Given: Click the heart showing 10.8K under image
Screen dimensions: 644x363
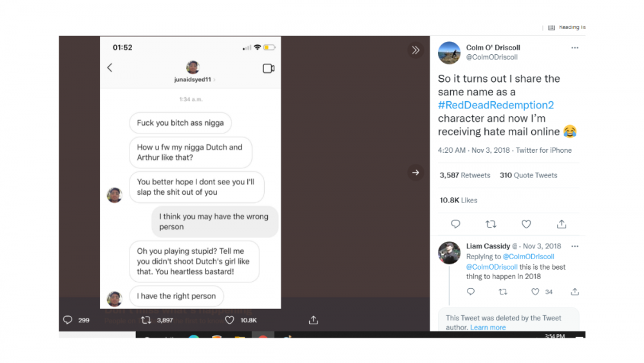Looking at the screenshot, I should coord(230,320).
